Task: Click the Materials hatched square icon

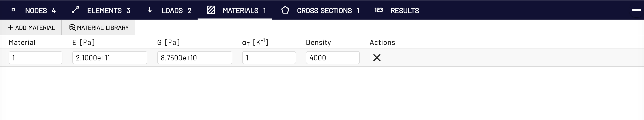Action: point(211,10)
